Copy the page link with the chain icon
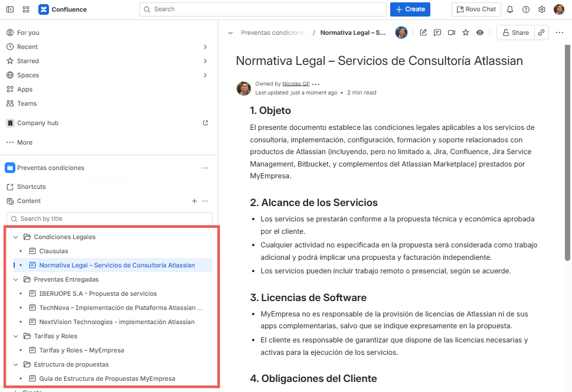This screenshot has width=572, height=392. (x=541, y=32)
